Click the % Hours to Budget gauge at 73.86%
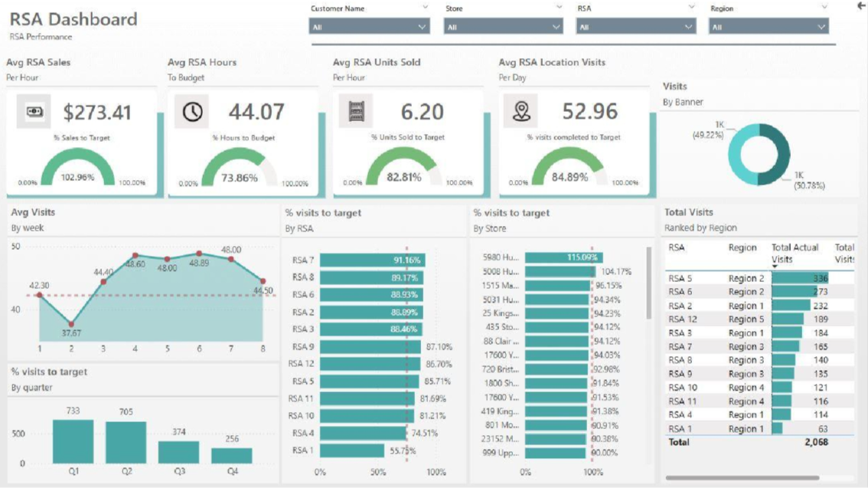Image resolution: width=868 pixels, height=488 pixels. click(239, 166)
